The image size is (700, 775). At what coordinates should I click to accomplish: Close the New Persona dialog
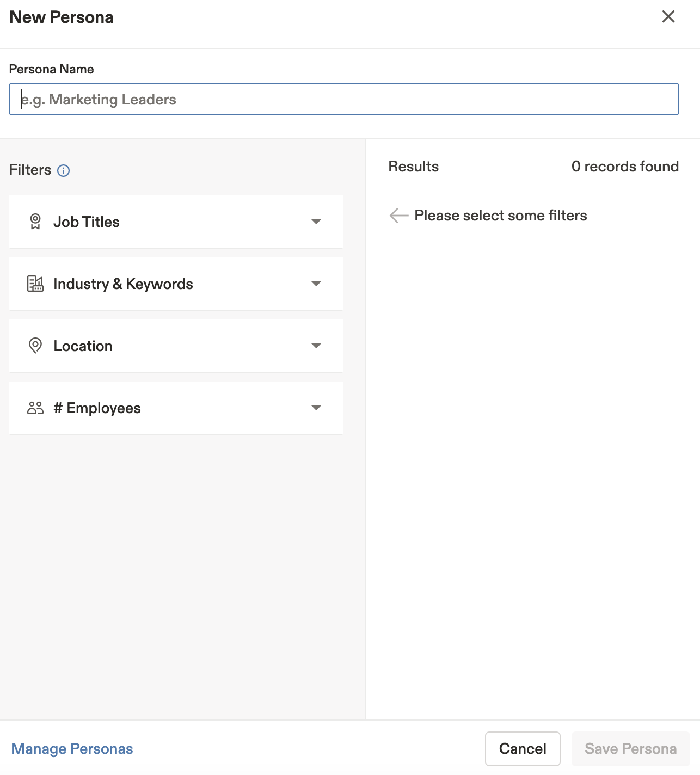click(x=668, y=16)
